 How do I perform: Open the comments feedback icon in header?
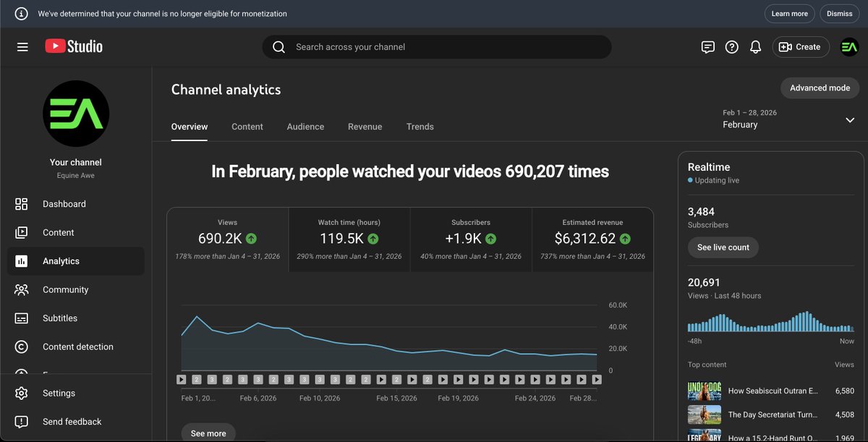708,47
